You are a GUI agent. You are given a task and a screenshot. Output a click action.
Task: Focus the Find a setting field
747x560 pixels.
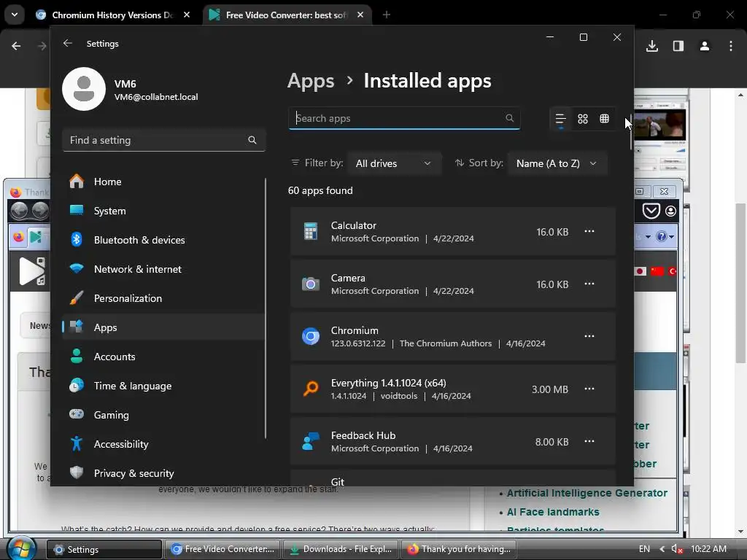(x=163, y=140)
